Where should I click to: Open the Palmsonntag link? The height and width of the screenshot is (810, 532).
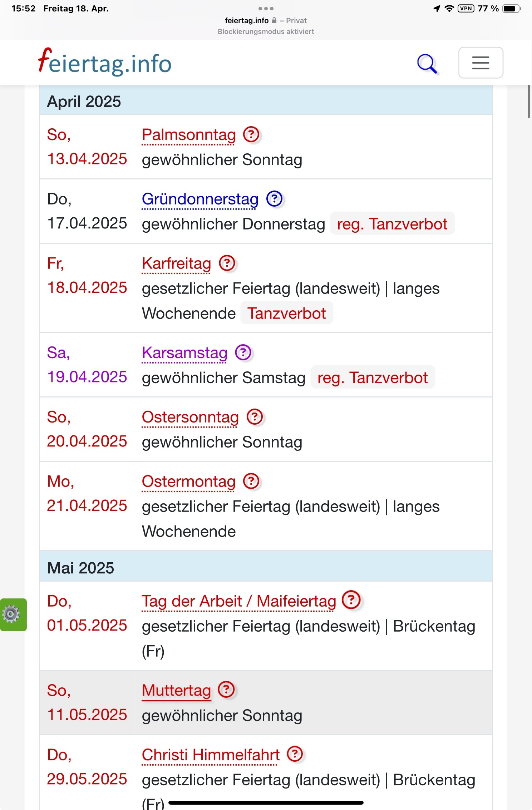[189, 135]
